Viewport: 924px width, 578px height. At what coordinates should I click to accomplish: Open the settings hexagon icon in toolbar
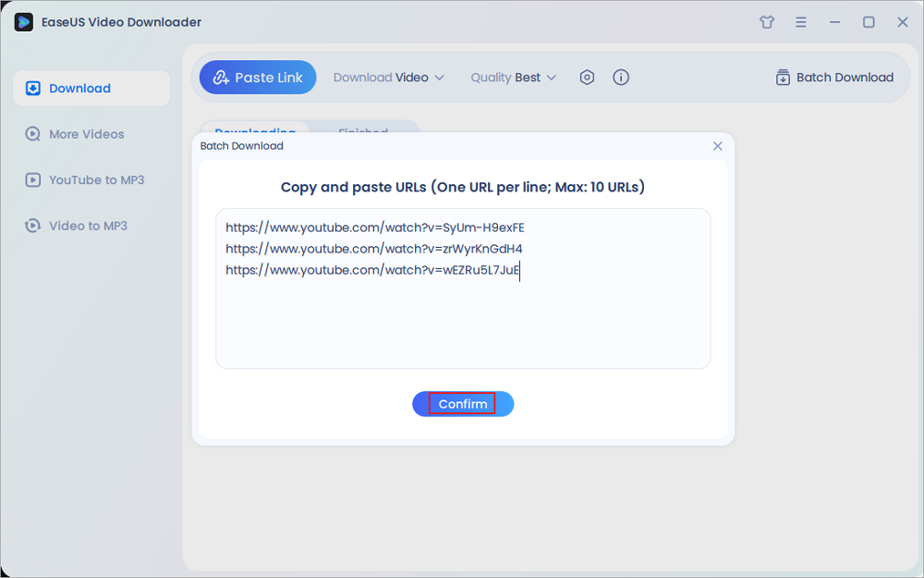click(x=587, y=78)
